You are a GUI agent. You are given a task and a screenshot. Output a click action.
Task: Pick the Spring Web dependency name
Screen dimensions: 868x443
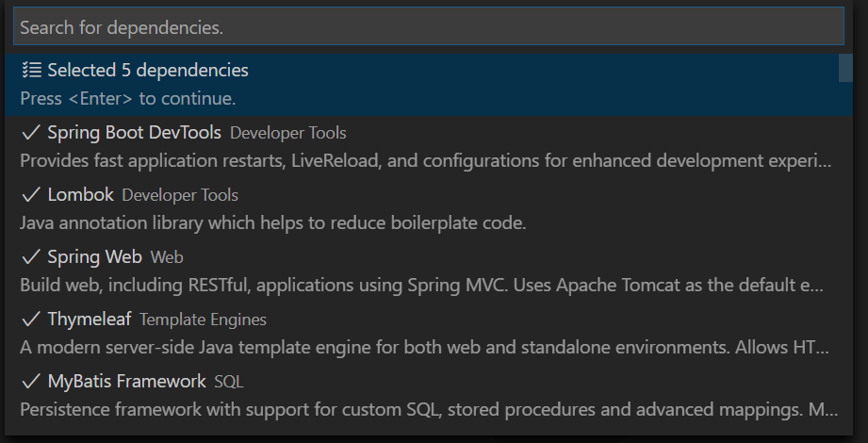[94, 257]
